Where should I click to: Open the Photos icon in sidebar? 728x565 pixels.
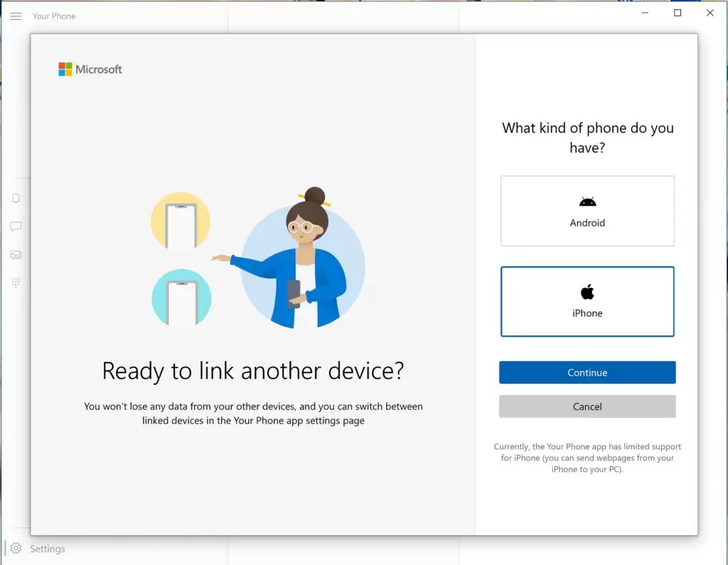coord(16,255)
